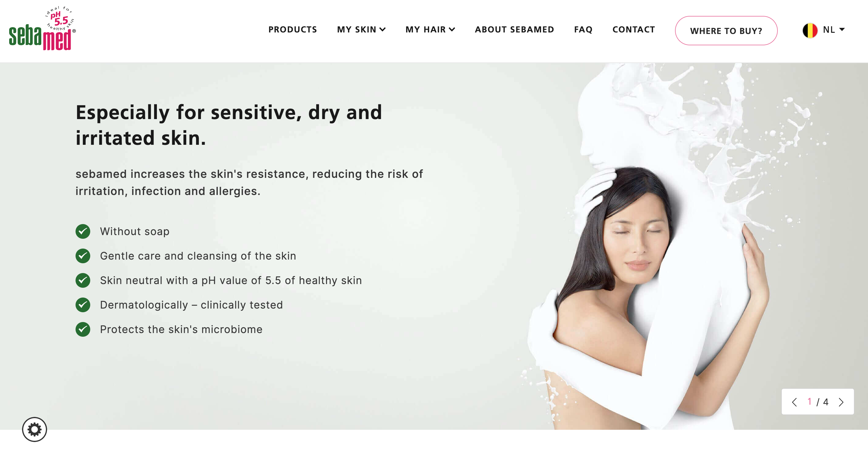Advance to next slide arrow
The width and height of the screenshot is (868, 461).
click(841, 402)
